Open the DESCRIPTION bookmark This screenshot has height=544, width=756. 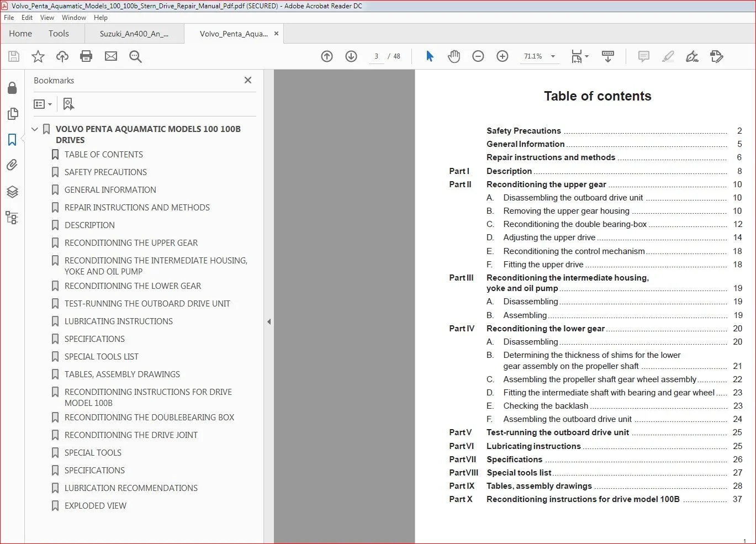[89, 225]
